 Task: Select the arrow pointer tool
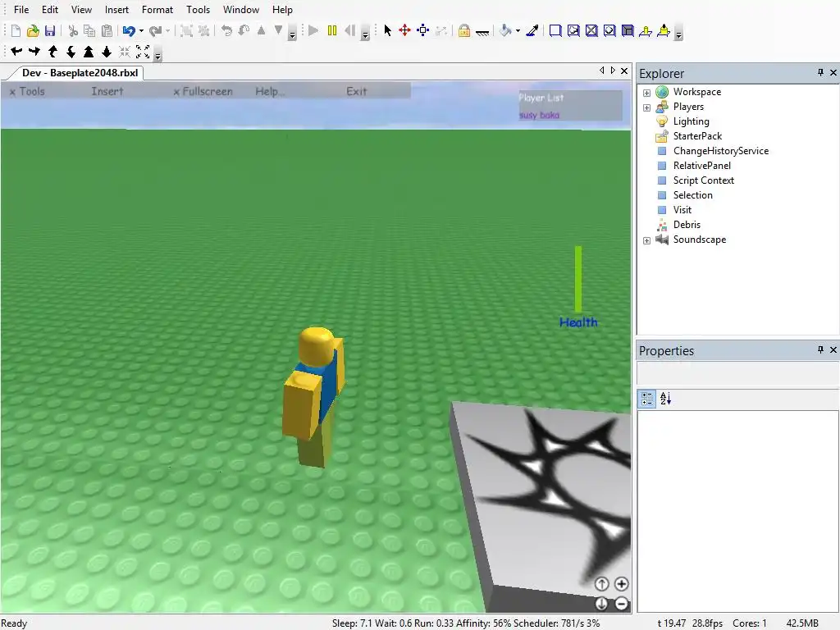(x=387, y=30)
